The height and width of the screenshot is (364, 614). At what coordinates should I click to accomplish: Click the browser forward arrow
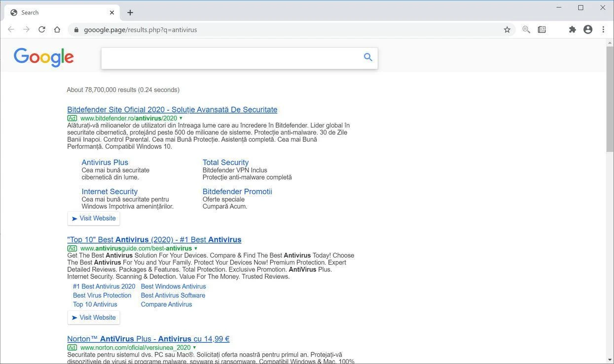(x=26, y=30)
